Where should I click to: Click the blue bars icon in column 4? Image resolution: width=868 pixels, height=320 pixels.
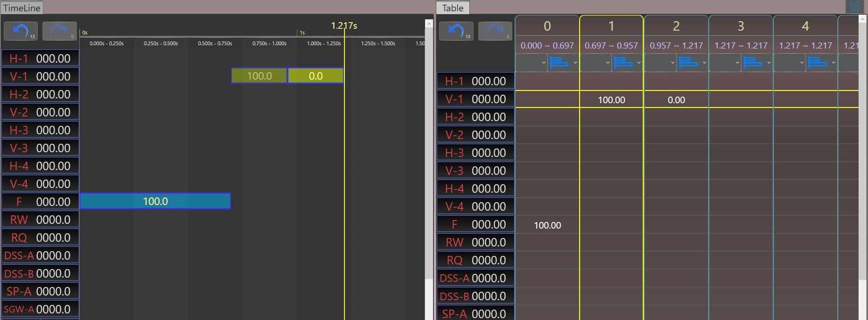pyautogui.click(x=818, y=62)
